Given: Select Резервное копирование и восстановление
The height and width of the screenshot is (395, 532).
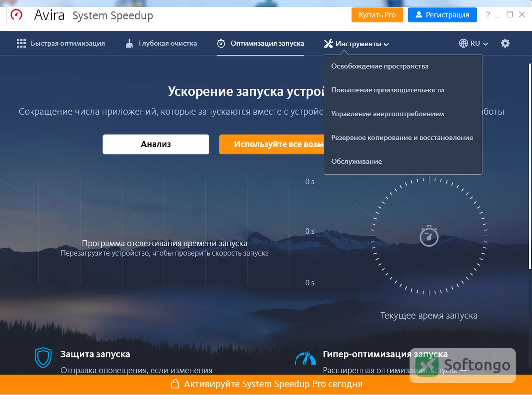Looking at the screenshot, I should pyautogui.click(x=403, y=138).
